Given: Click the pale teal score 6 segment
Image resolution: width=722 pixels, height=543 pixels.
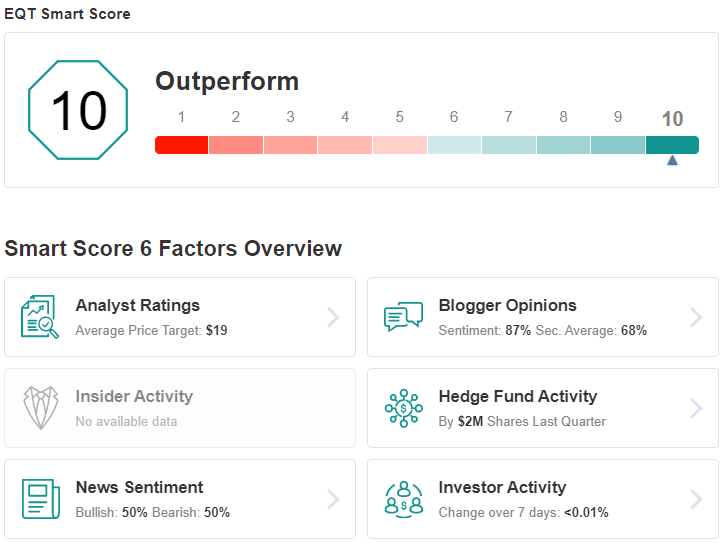Looking at the screenshot, I should click(454, 145).
